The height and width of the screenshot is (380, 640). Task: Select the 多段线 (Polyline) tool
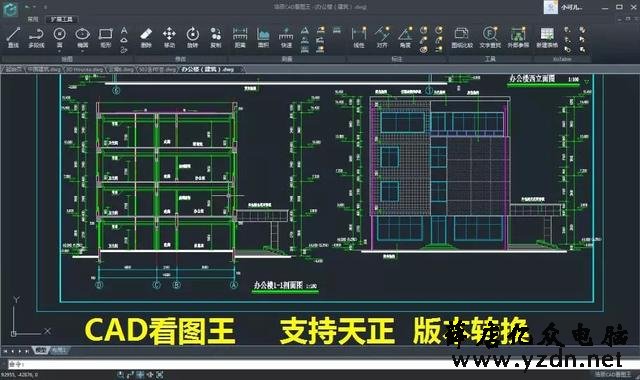[36, 38]
